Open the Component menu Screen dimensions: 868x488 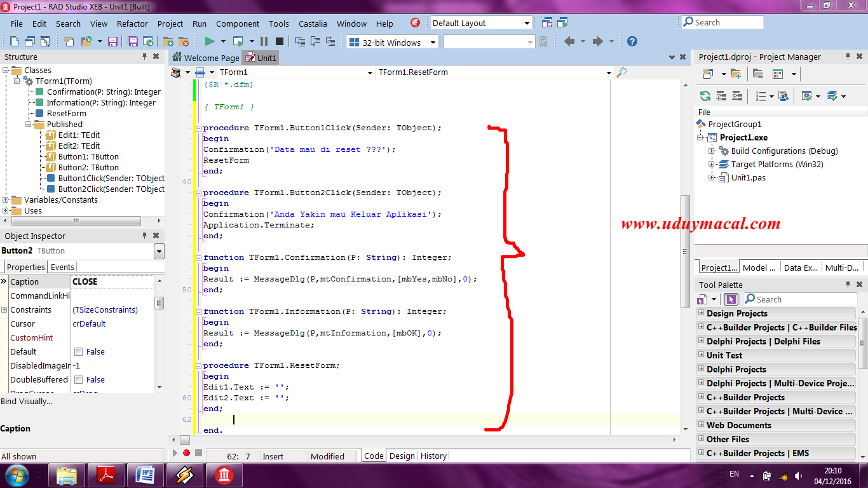[x=238, y=24]
